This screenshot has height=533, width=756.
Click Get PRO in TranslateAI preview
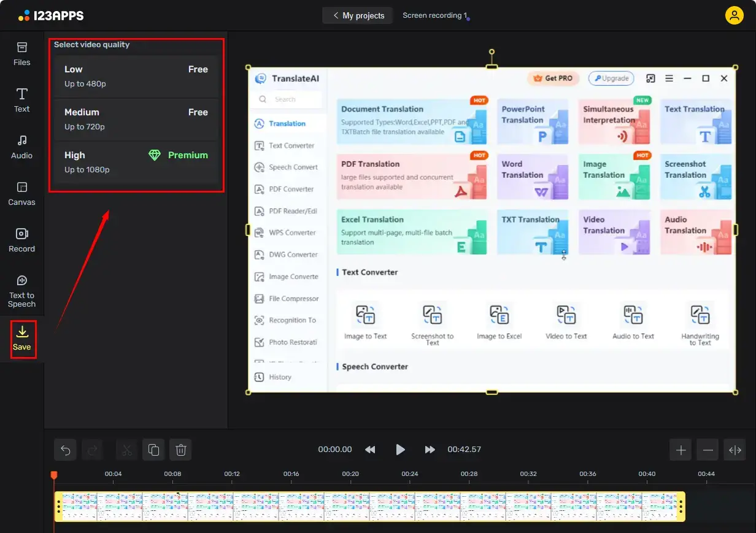[x=553, y=79]
